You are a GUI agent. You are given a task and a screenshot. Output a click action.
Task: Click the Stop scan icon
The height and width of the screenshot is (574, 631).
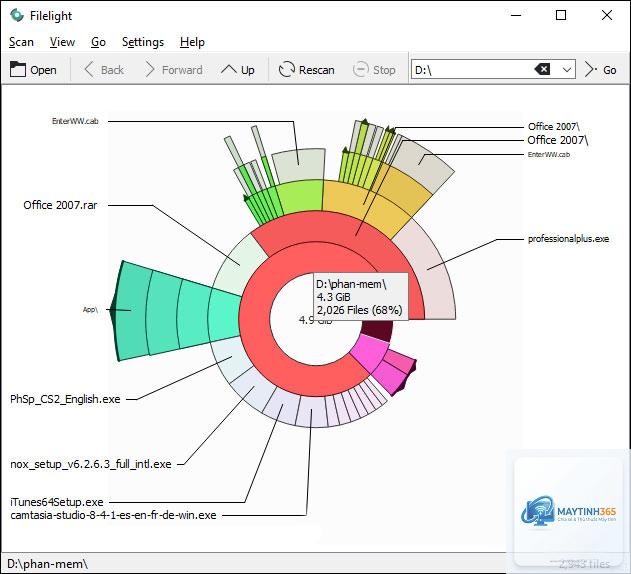pyautogui.click(x=361, y=70)
